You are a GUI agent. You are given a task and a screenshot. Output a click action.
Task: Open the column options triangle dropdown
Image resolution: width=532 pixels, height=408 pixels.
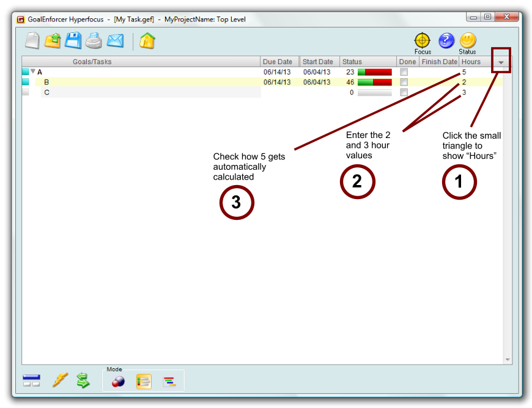click(501, 62)
